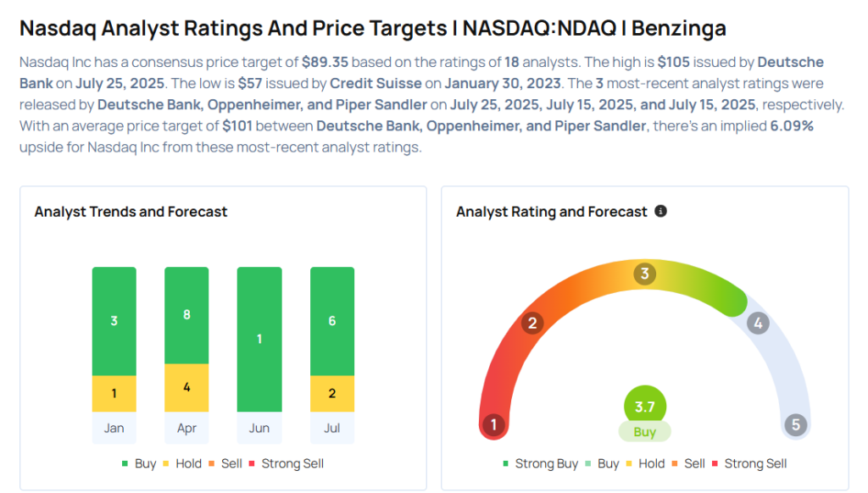Click the info icon beside Analyst Rating and Forecast
This screenshot has height=493, width=868.
tap(660, 211)
